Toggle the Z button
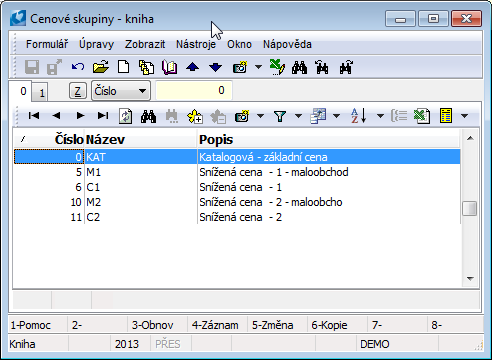Image resolution: width=492 pixels, height=360 pixels. coord(78,91)
